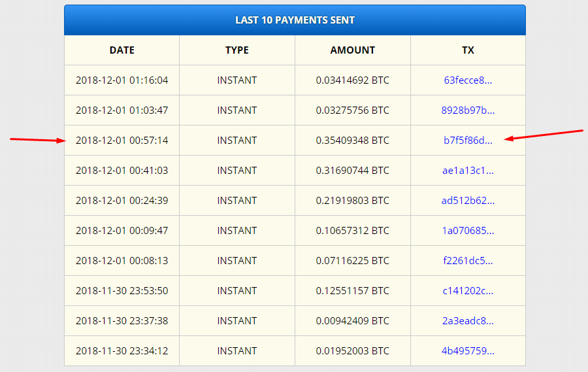This screenshot has height=372, width=588.
Task: Open transaction link f2261dc5...
Action: [x=468, y=260]
